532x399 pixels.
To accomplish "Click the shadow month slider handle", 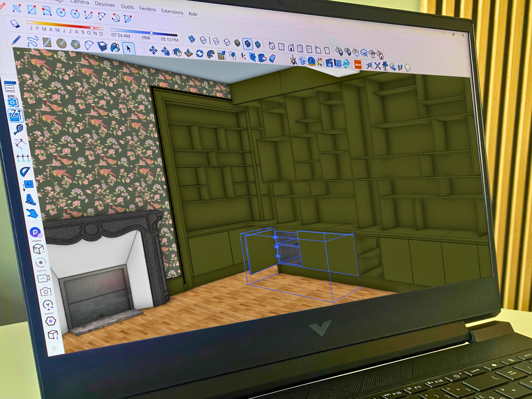I will 92,28.
